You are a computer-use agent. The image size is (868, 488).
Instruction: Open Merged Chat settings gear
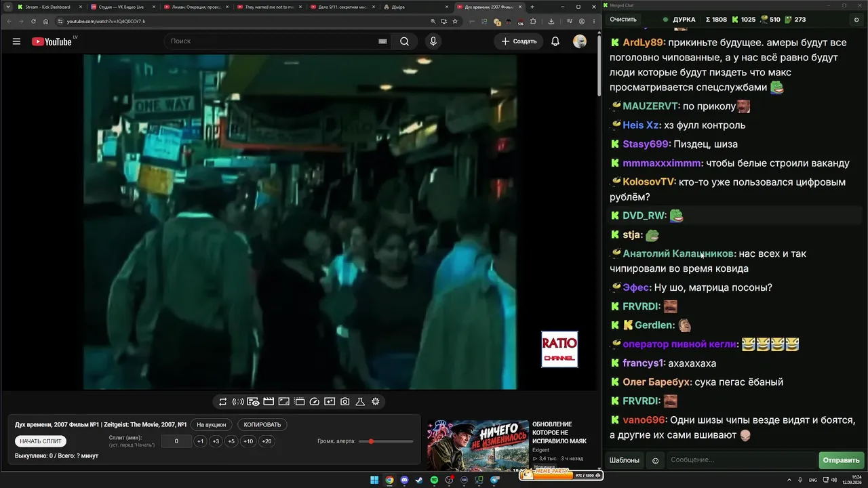[x=856, y=20]
